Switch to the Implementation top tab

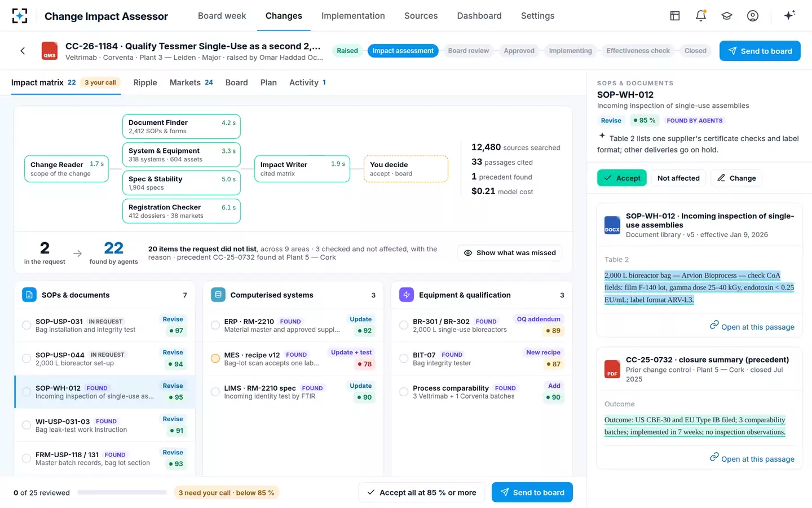353,16
